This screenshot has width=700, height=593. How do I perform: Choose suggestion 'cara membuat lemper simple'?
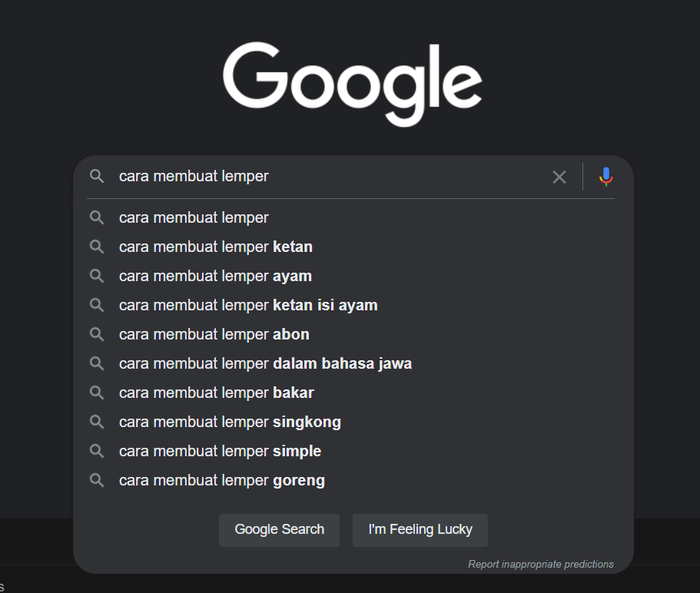[351, 451]
